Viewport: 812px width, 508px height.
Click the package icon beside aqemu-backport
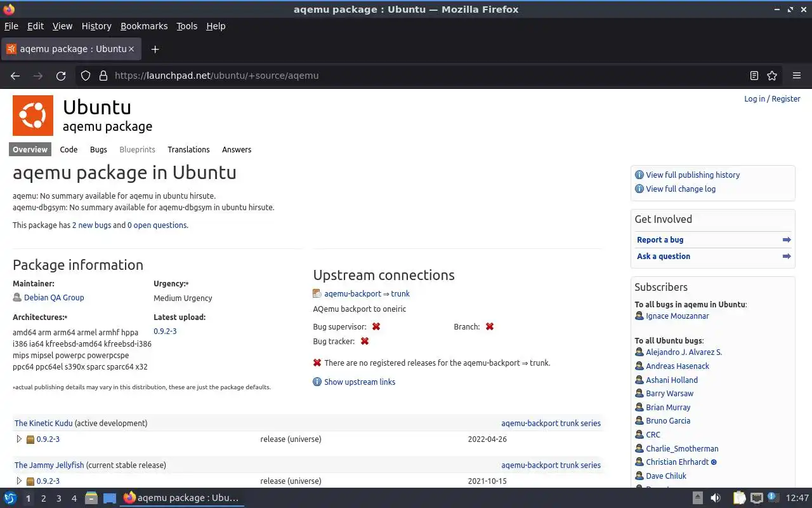pos(317,293)
